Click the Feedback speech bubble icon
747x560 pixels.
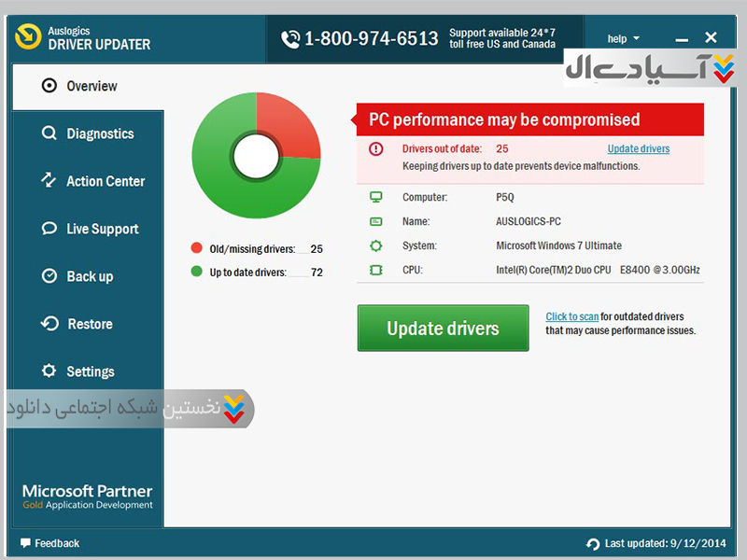[x=25, y=543]
